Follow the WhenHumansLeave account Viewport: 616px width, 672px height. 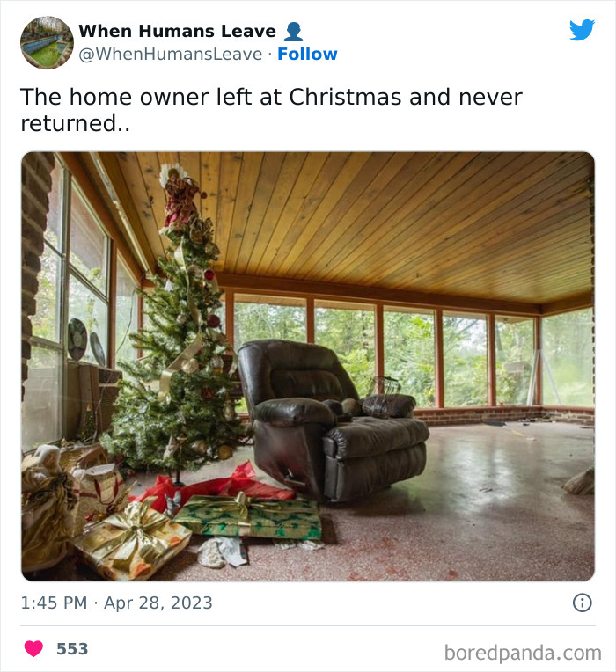(x=307, y=54)
